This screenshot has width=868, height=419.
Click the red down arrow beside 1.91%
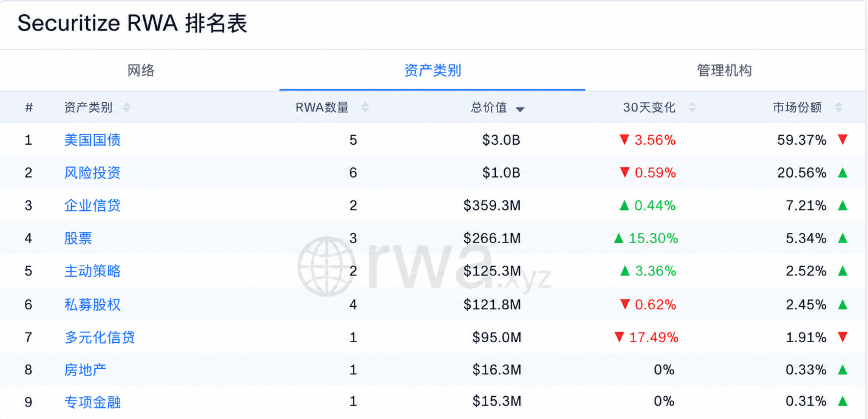coord(843,337)
